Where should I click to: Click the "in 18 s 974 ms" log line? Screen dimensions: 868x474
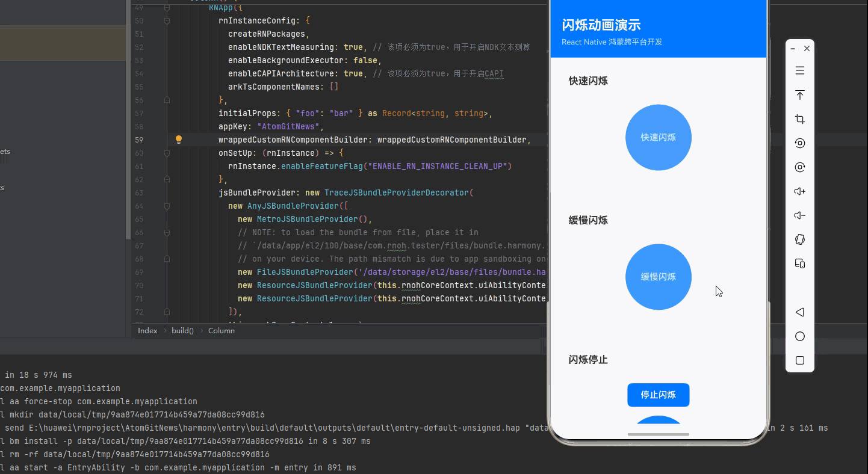39,375
